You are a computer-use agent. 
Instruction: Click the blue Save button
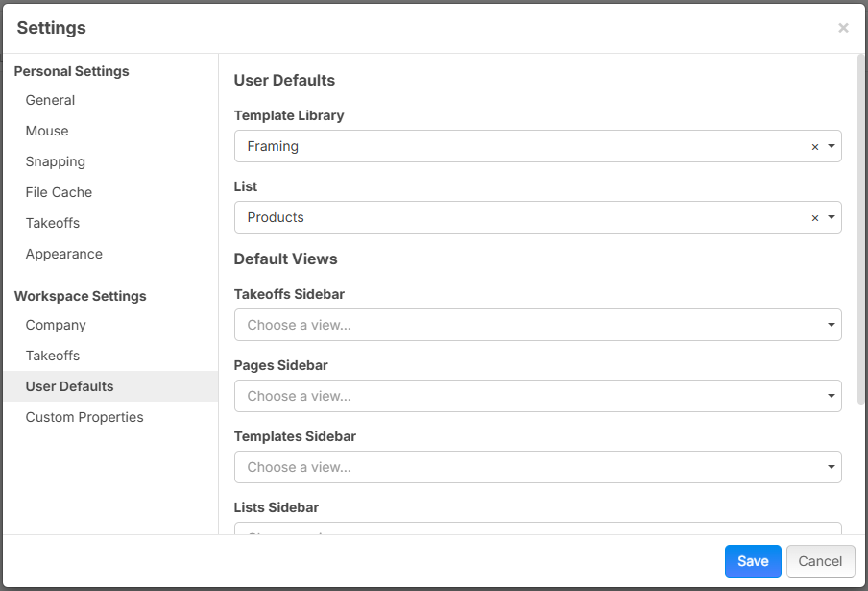point(753,561)
